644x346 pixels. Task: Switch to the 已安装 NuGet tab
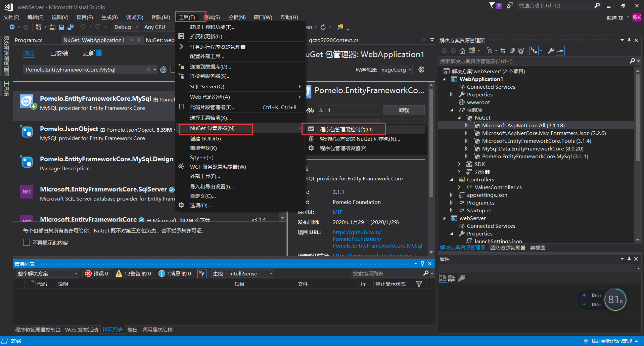click(59, 53)
